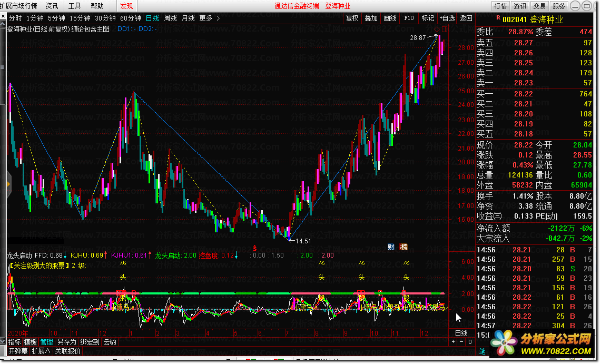The width and height of the screenshot is (601, 364).
Task: Select the 1分钟 period tab
Action: (x=35, y=18)
